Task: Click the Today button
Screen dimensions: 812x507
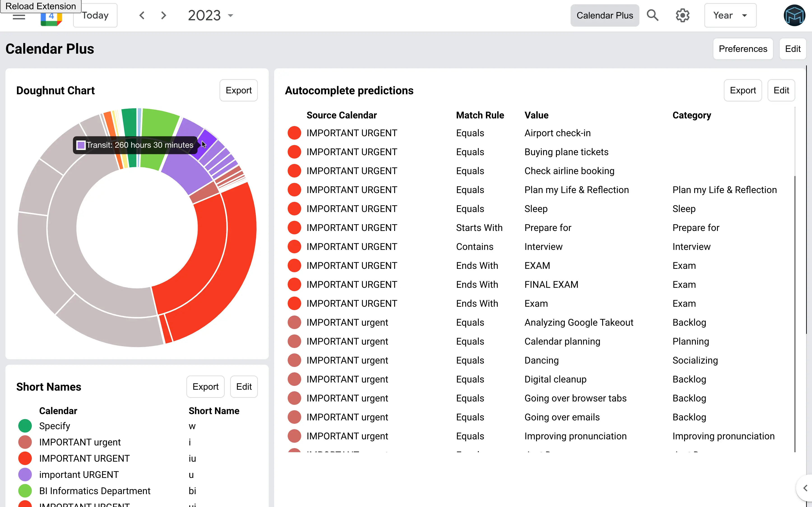Action: point(95,15)
